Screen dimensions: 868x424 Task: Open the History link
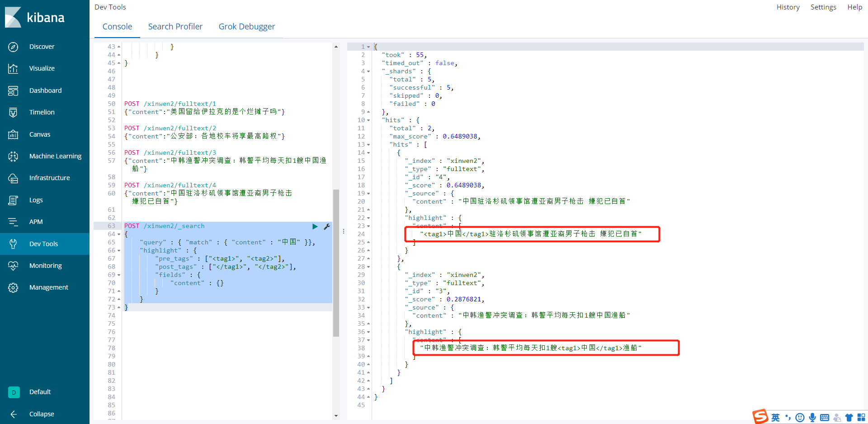(788, 7)
